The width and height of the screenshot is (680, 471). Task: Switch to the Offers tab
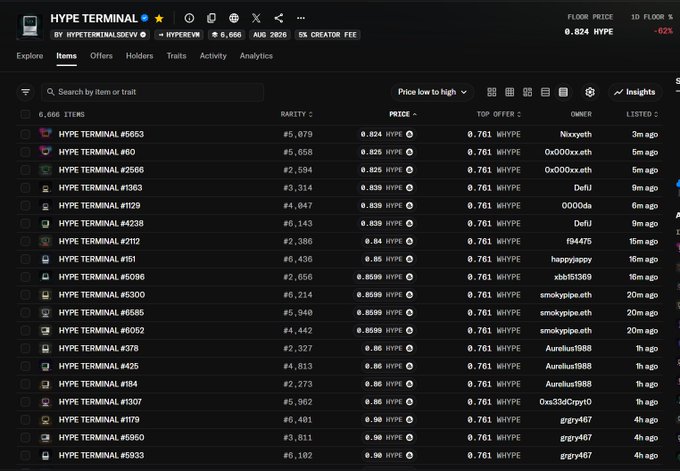coord(101,56)
